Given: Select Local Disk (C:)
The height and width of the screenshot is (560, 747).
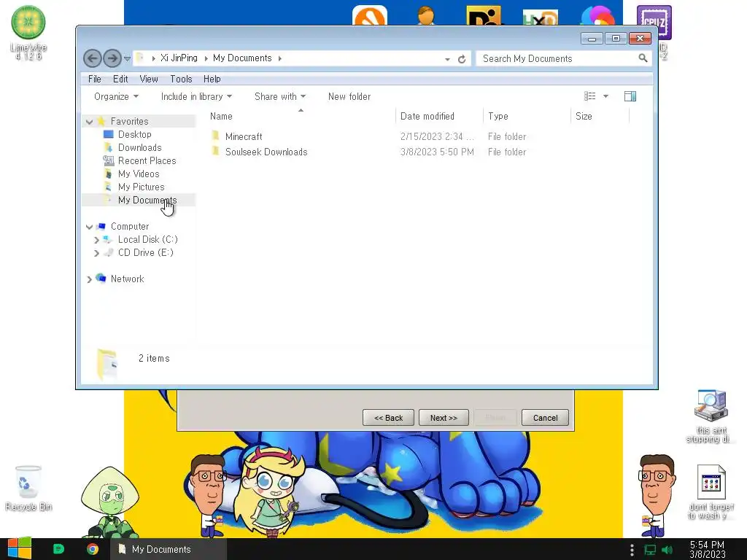Looking at the screenshot, I should [x=147, y=239].
